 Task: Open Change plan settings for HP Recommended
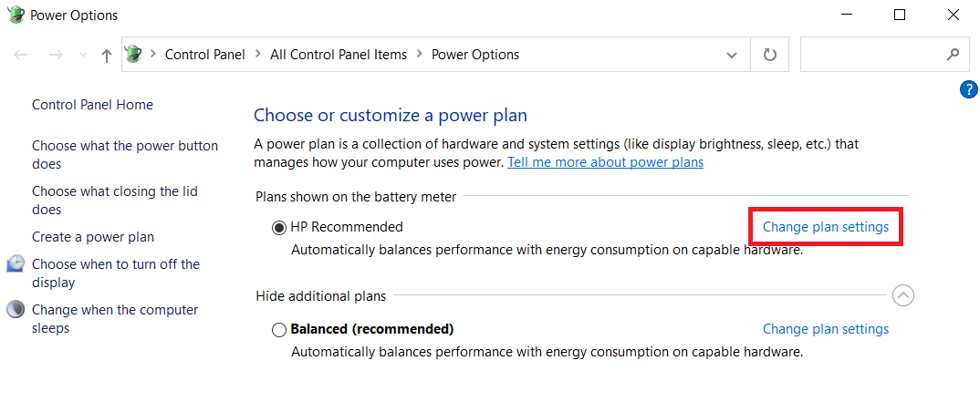click(x=825, y=227)
